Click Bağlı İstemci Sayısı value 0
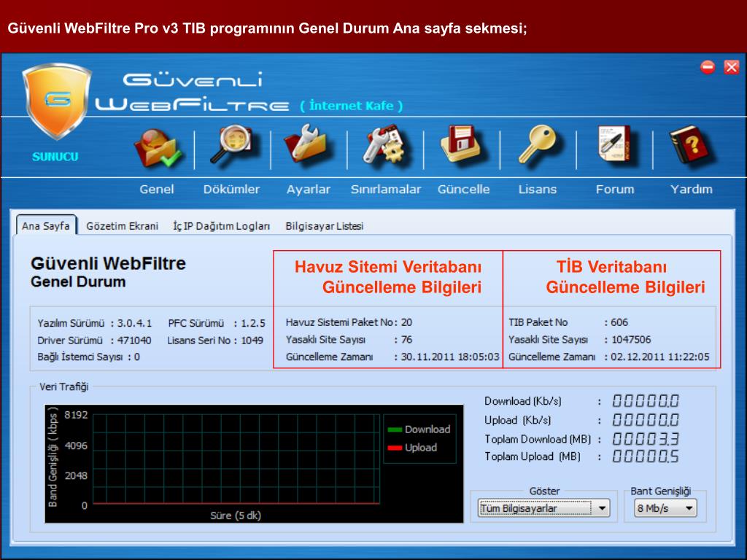Image resolution: width=747 pixels, height=560 pixels. (x=137, y=357)
